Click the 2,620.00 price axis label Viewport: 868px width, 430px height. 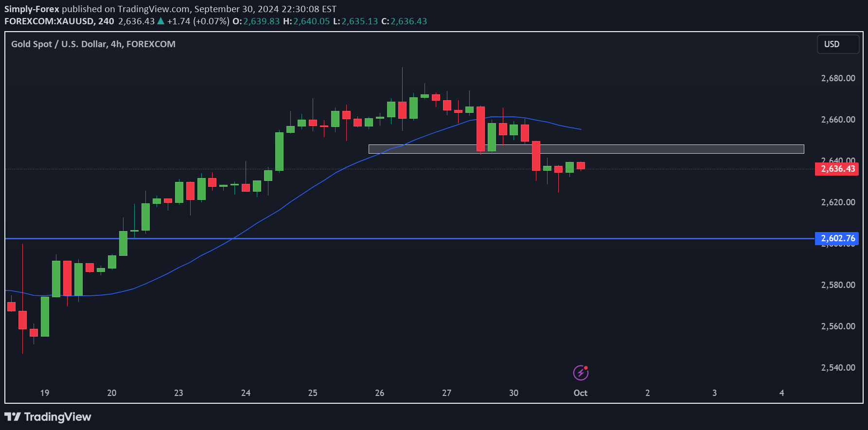[838, 202]
